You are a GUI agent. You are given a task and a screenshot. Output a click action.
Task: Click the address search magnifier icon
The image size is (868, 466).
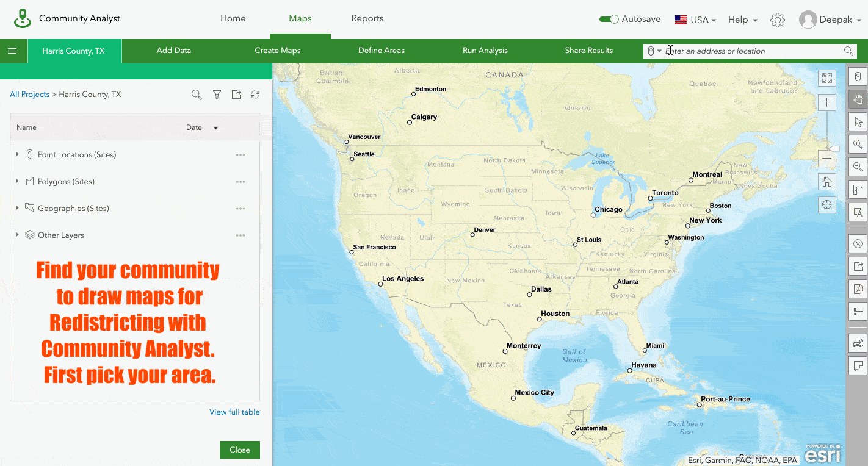click(x=848, y=51)
